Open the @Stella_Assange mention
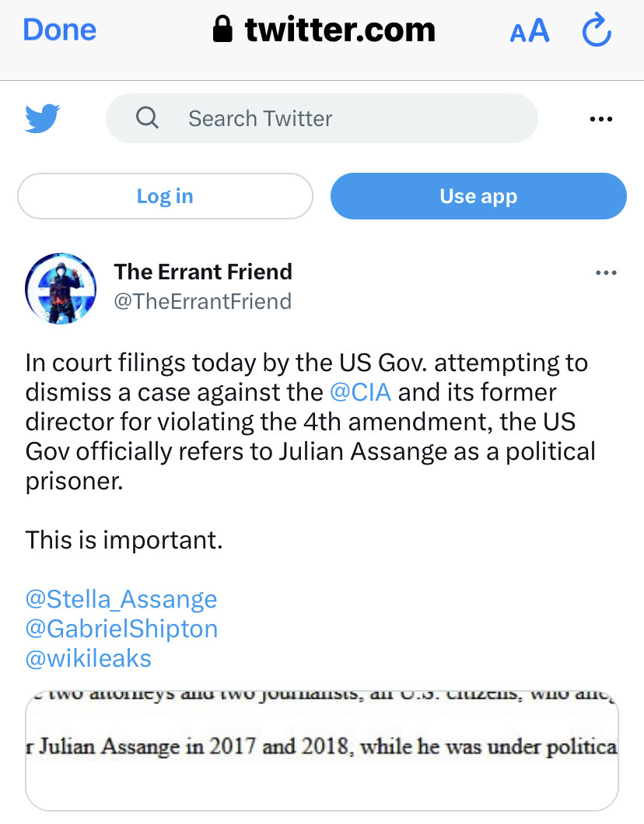Image resolution: width=644 pixels, height=824 pixels. [121, 599]
